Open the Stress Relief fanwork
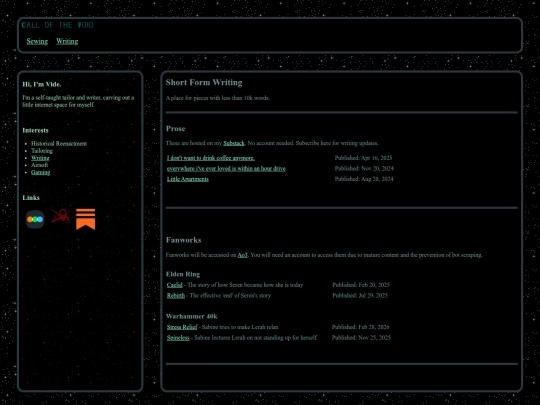The image size is (540, 405). pyautogui.click(x=182, y=327)
